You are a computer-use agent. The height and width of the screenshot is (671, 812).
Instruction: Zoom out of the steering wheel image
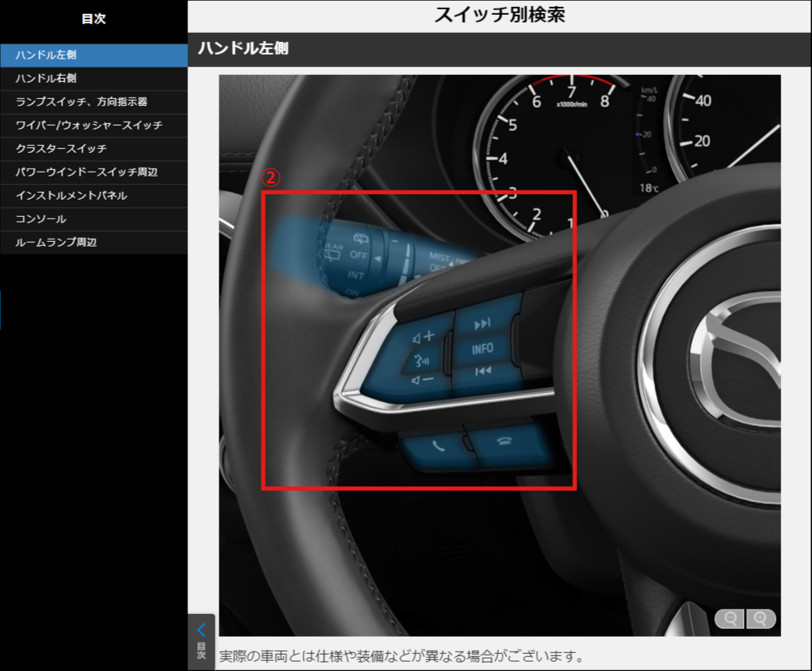tap(731, 619)
